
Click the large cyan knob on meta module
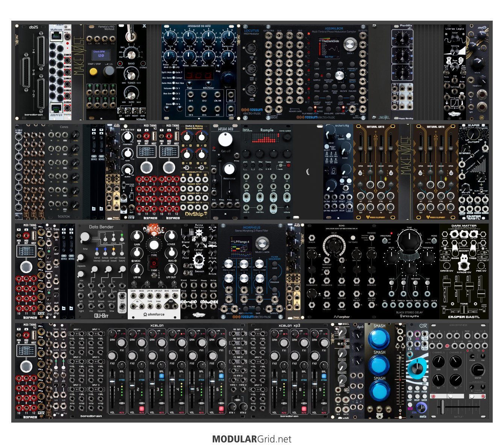click(x=417, y=368)
